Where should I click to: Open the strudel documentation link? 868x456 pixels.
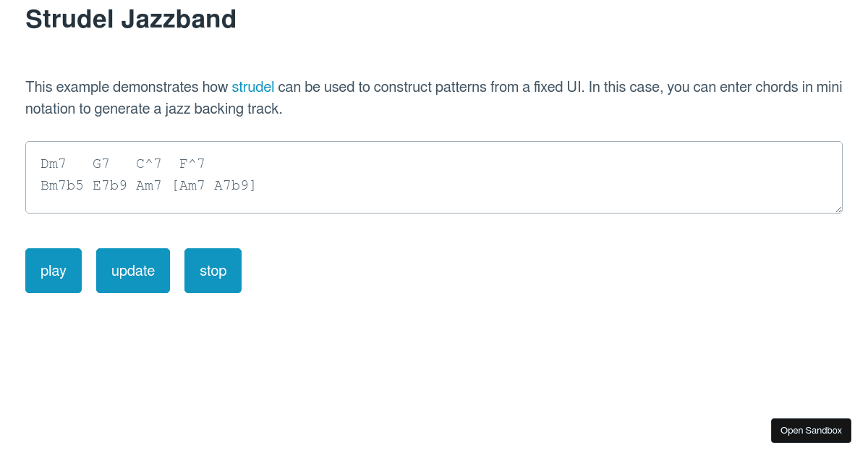(252, 87)
